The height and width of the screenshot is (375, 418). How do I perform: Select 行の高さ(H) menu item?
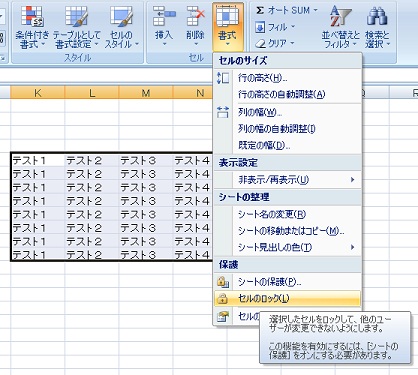click(287, 78)
